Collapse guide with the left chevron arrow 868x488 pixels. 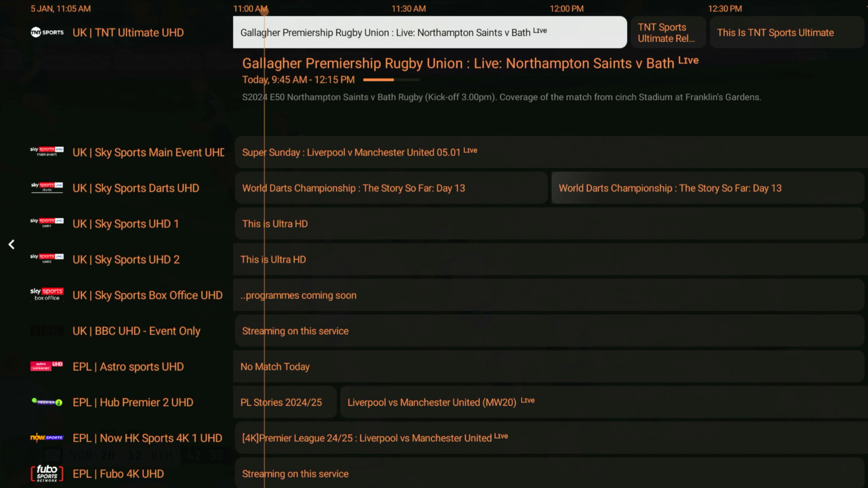click(12, 244)
